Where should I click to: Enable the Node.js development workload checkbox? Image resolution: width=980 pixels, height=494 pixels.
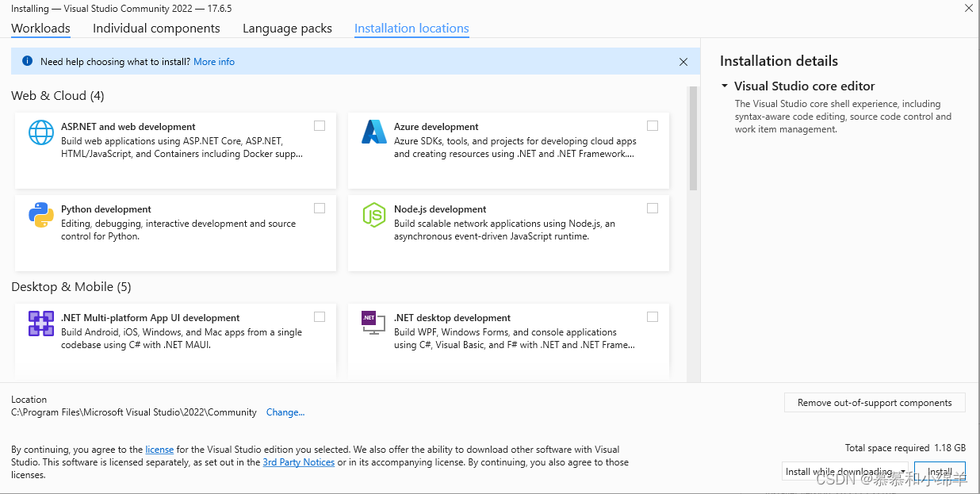[653, 208]
